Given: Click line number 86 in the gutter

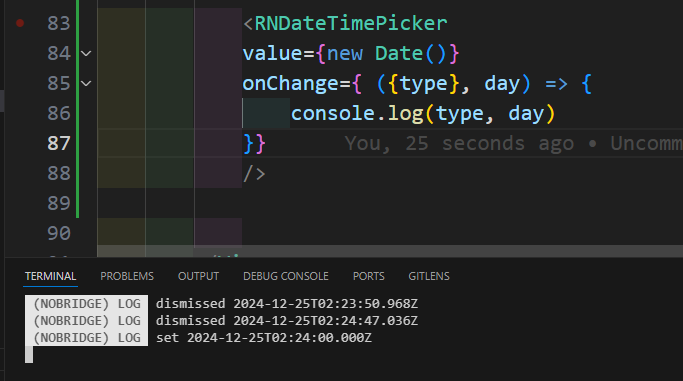Looking at the screenshot, I should (x=59, y=113).
